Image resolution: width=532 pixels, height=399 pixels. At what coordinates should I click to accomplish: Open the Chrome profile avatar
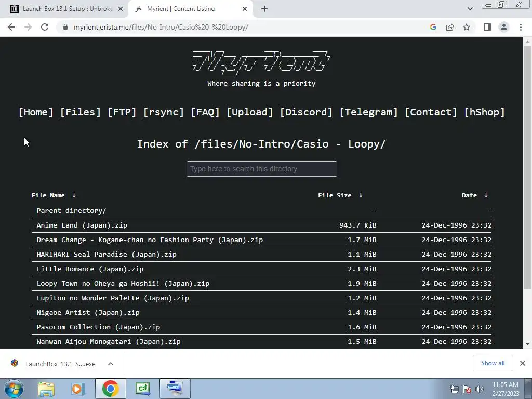504,27
